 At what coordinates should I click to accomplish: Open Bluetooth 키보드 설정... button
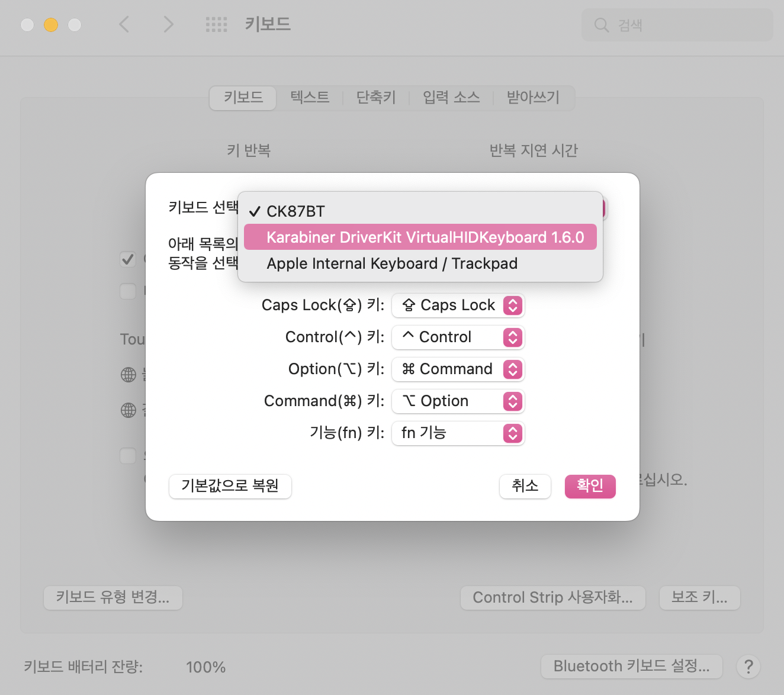(632, 667)
